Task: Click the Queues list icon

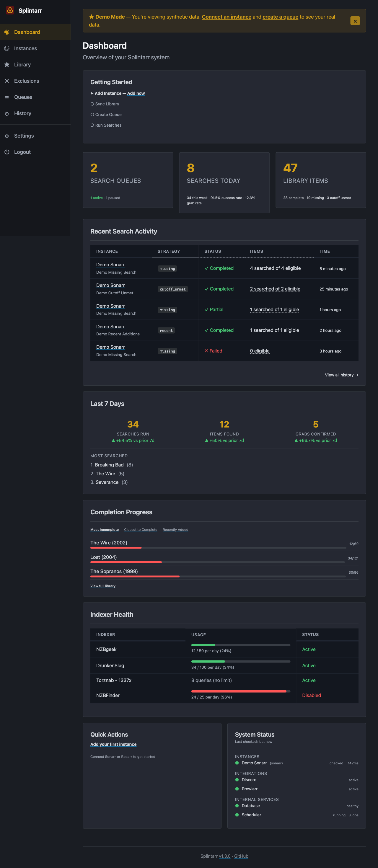Action: (x=7, y=97)
